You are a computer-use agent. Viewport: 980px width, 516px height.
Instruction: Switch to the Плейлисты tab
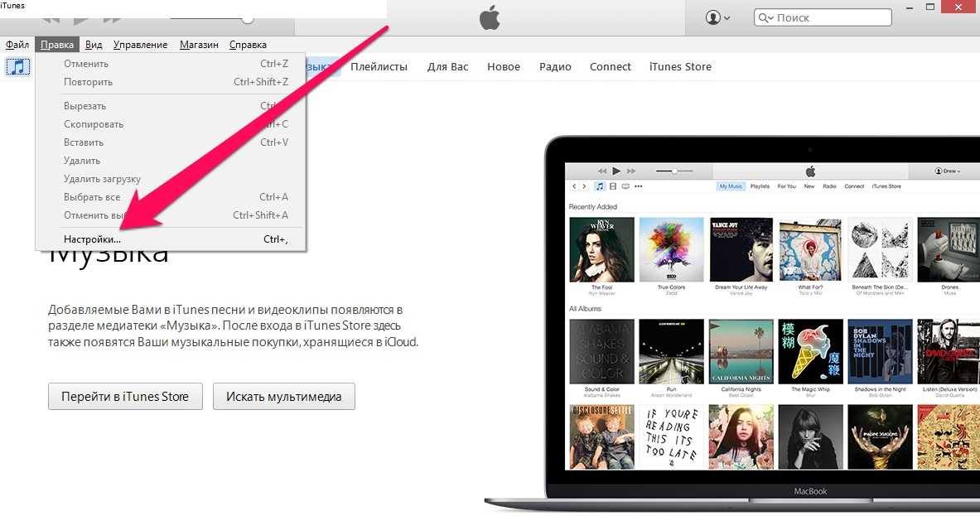(x=379, y=67)
